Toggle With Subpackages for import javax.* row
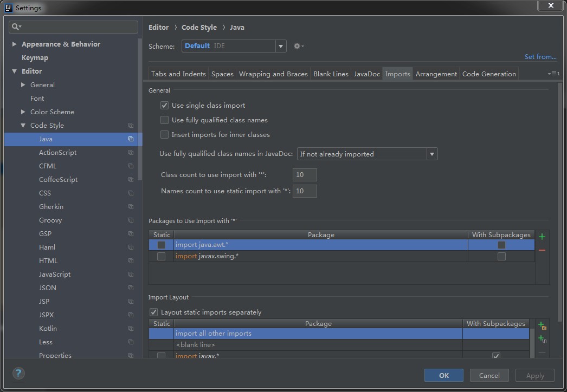 (496, 356)
